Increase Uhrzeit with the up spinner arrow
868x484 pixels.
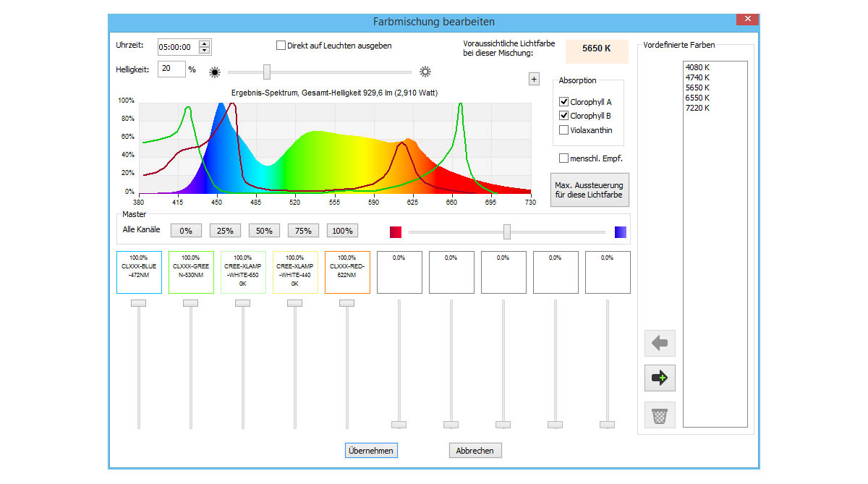click(x=205, y=43)
